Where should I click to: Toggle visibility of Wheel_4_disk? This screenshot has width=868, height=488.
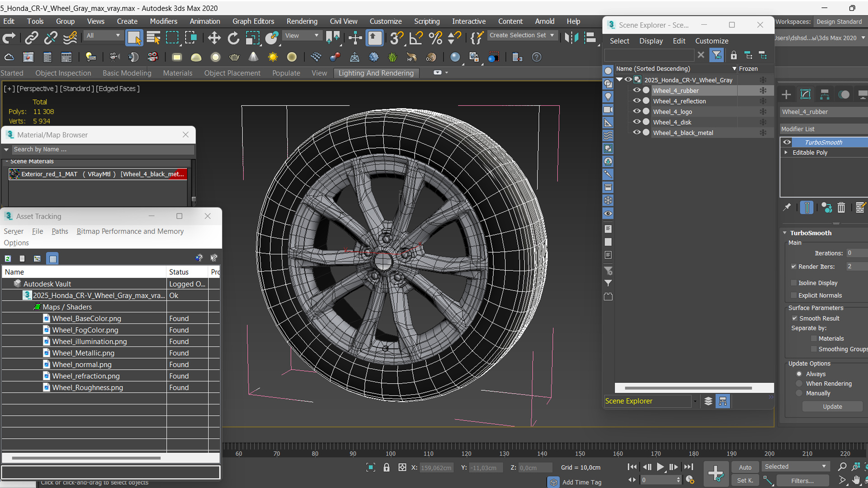[x=637, y=122]
